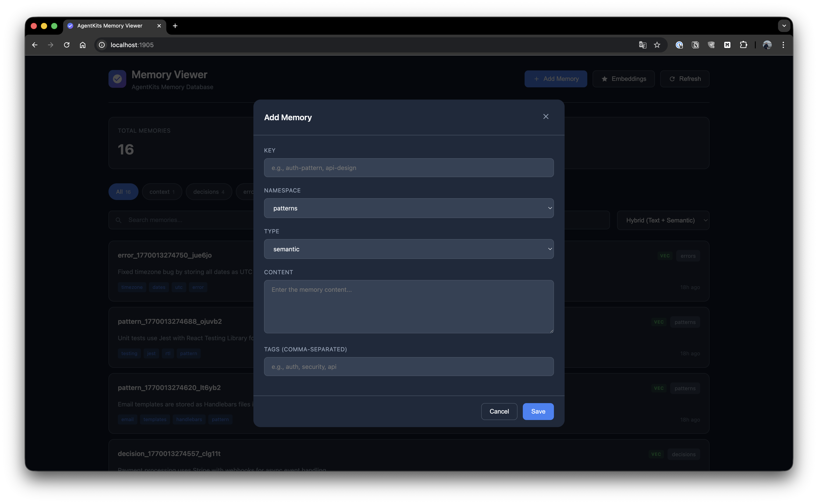Open the Hybrid (Text + Semantic) search mode dropdown

coord(663,220)
